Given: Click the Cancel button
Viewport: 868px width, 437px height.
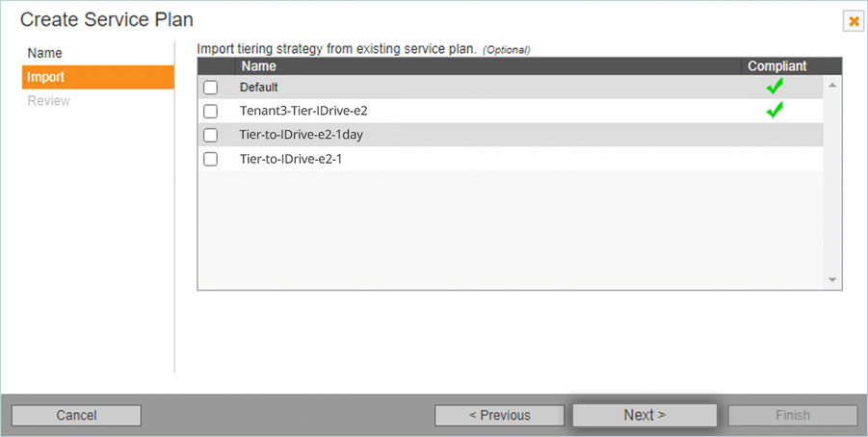Looking at the screenshot, I should (76, 416).
